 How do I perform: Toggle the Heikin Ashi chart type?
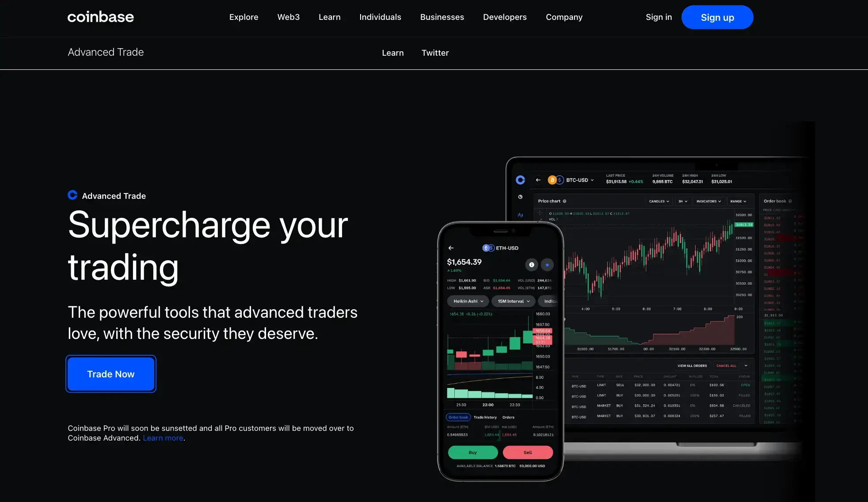[468, 301]
